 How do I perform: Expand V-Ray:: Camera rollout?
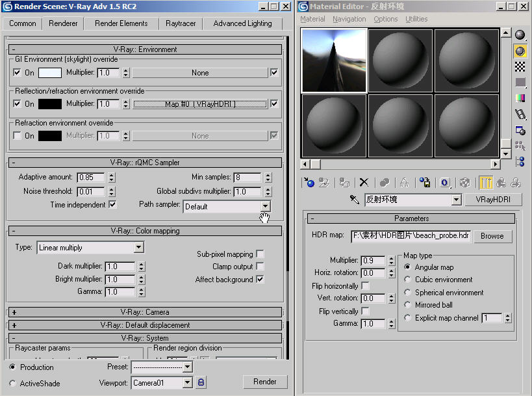click(x=144, y=312)
